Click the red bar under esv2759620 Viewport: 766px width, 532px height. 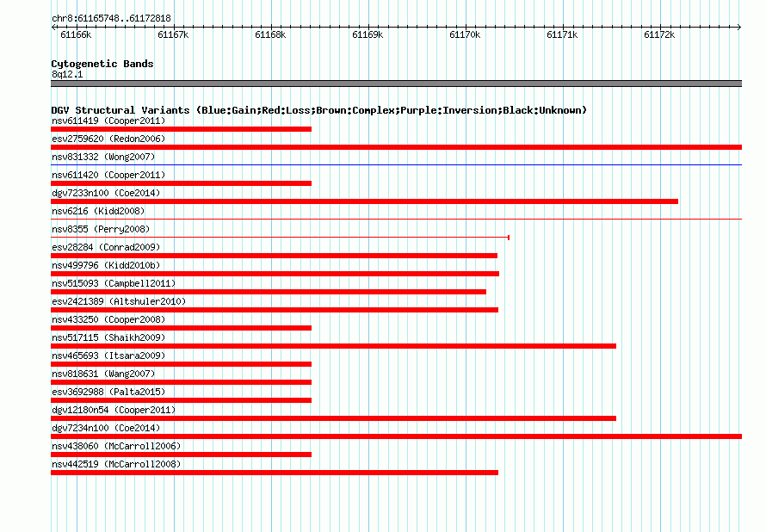[396, 147]
